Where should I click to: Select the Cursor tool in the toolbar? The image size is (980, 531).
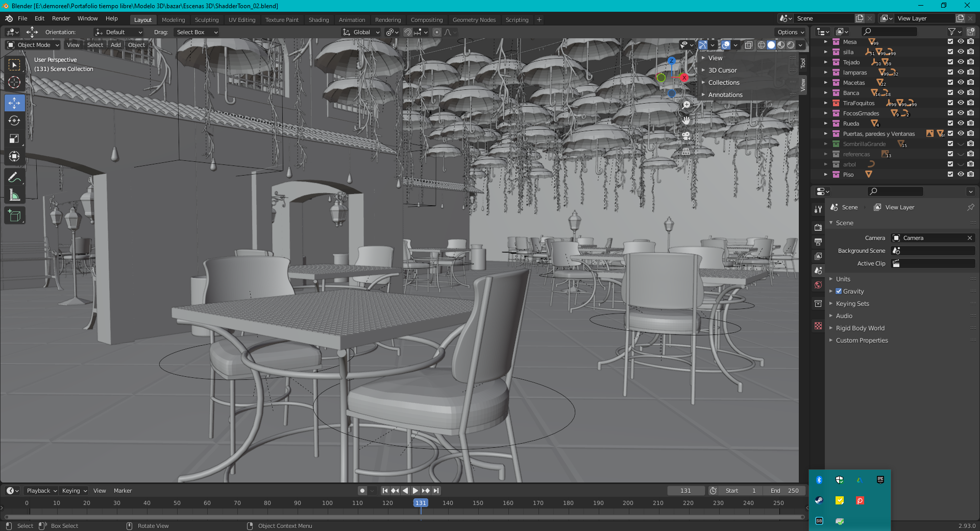point(14,82)
